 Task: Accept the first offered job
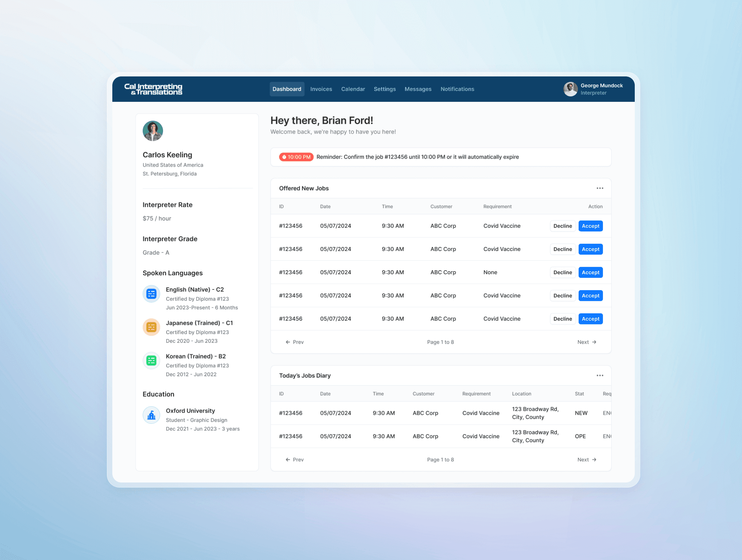[x=591, y=226]
